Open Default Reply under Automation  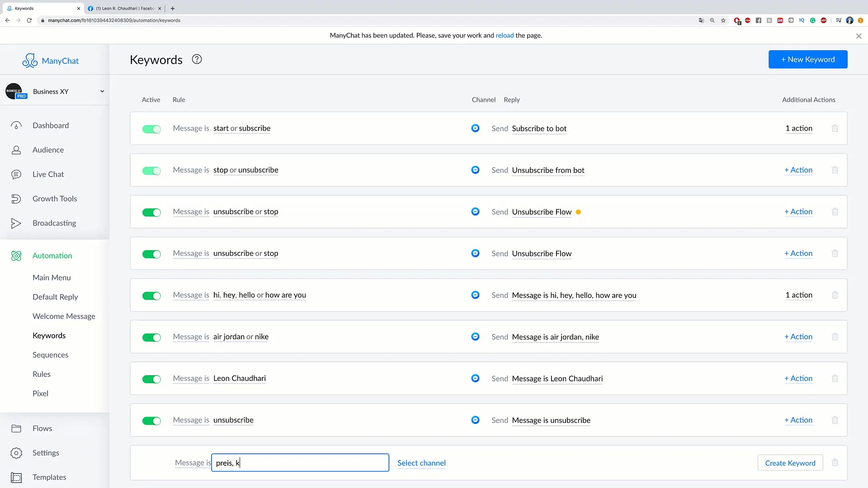click(55, 297)
